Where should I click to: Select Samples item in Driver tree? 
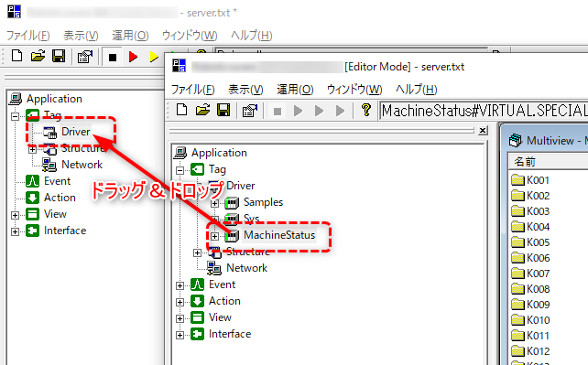point(263,202)
